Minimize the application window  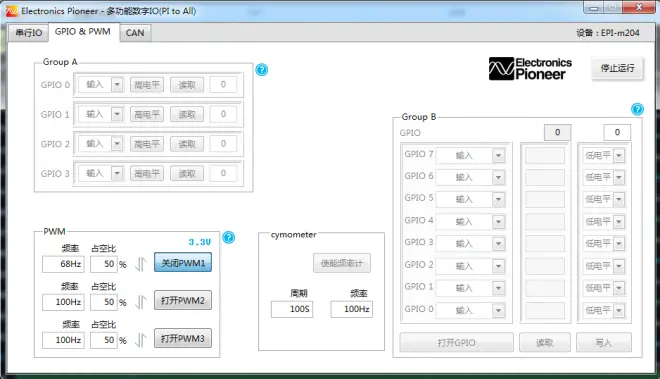pyautogui.click(x=594, y=8)
